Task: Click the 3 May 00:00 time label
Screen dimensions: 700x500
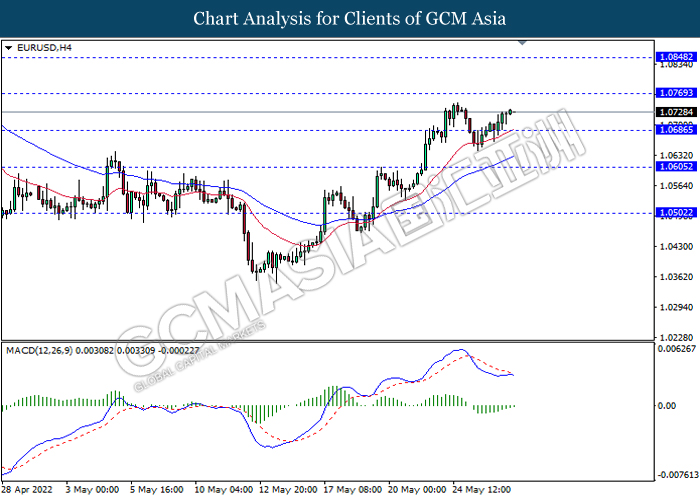Action: [92, 490]
